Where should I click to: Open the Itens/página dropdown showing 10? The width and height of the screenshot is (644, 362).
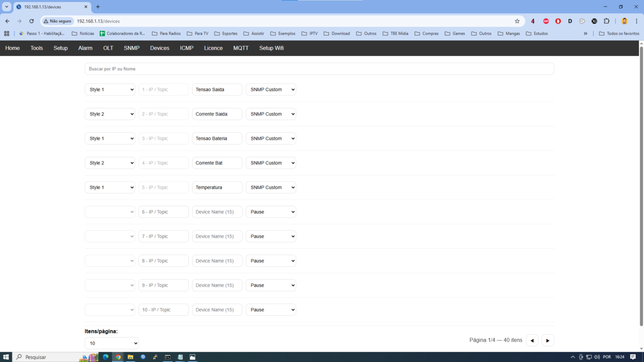tap(111, 343)
